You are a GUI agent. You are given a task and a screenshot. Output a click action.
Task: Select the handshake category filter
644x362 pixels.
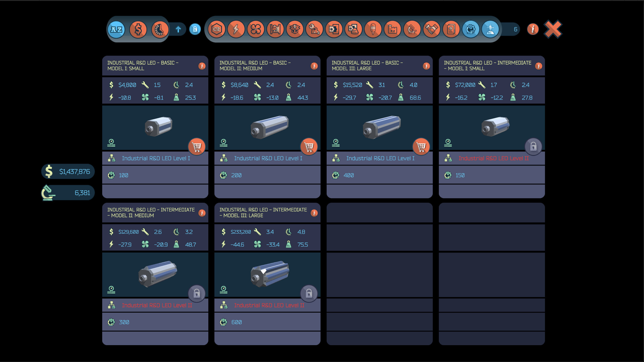[x=432, y=30]
